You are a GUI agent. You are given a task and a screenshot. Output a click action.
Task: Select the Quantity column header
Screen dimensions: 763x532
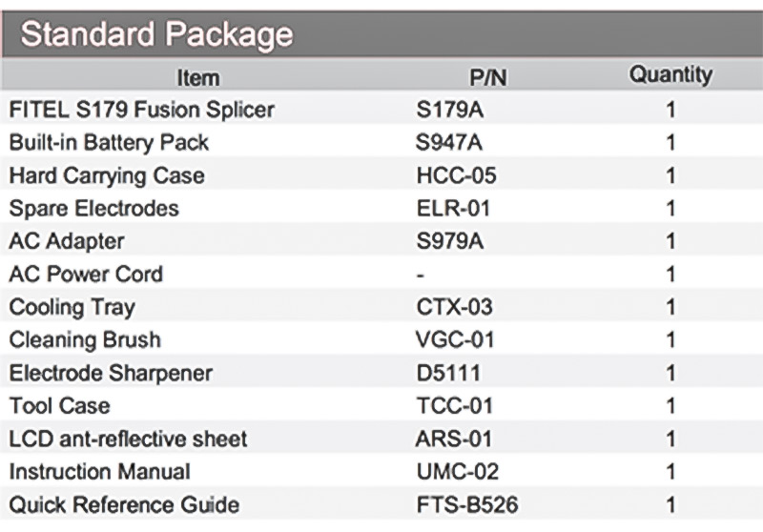[x=670, y=75]
